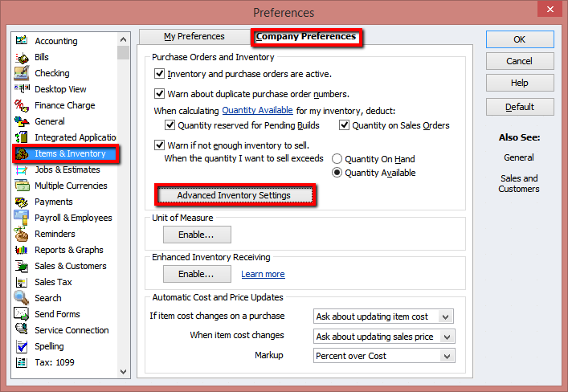Switch to the My Preferences tab
The height and width of the screenshot is (392, 568).
[194, 36]
